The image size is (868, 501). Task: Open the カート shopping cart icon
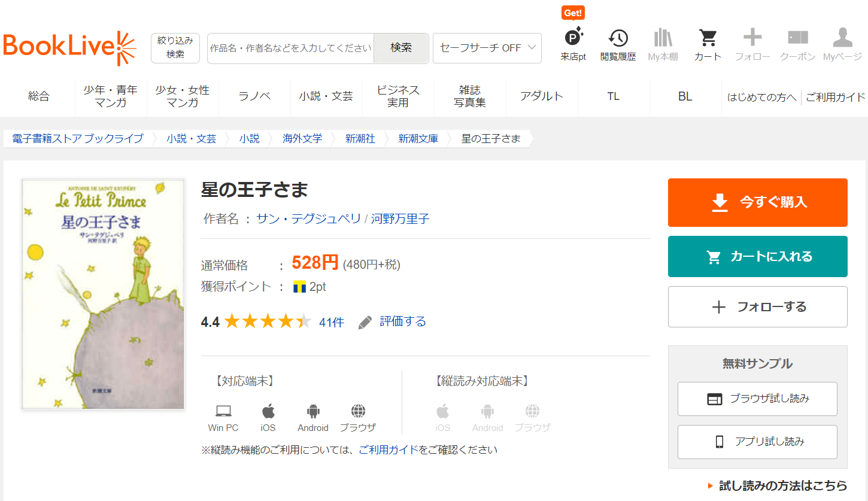(708, 39)
